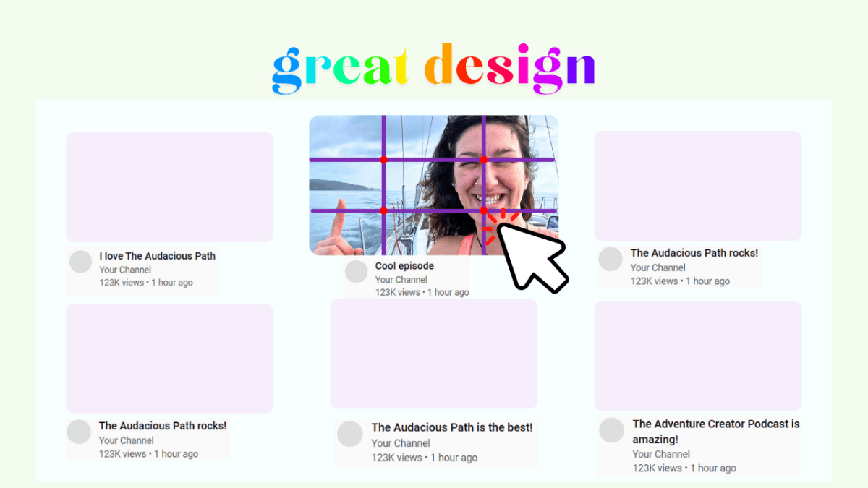Click 123K views text under Cool episode
The image size is (868, 488).
(422, 292)
